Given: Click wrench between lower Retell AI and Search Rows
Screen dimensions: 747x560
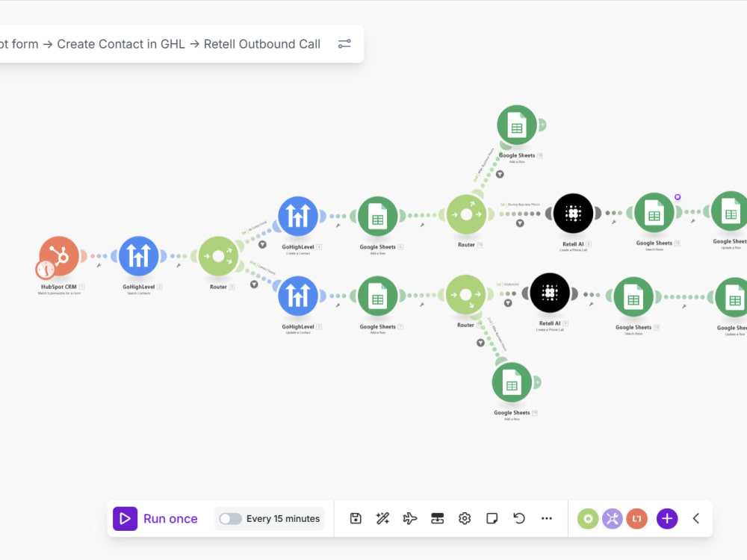Looking at the screenshot, I should coord(591,304).
